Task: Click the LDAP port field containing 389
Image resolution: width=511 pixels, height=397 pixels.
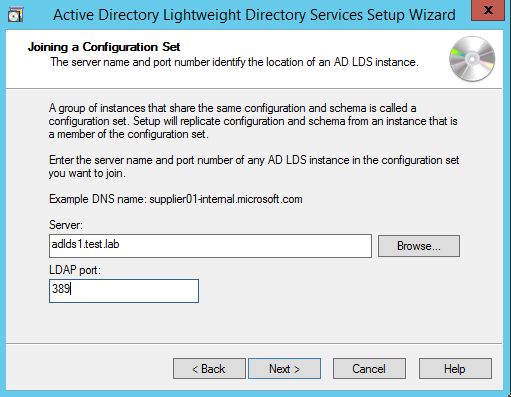Action: 124,291
